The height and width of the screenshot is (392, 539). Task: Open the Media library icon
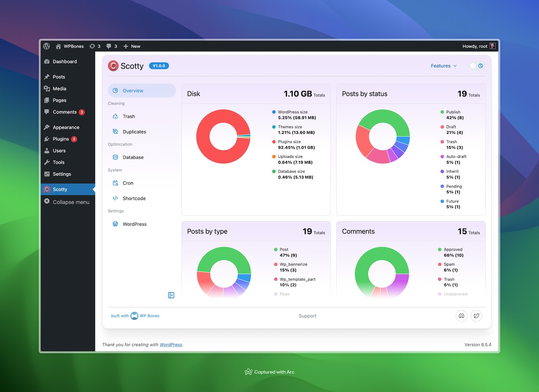coord(47,89)
